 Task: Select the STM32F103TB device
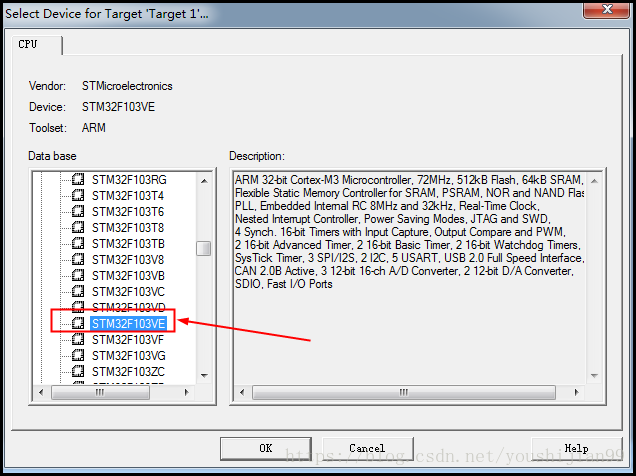(x=128, y=244)
